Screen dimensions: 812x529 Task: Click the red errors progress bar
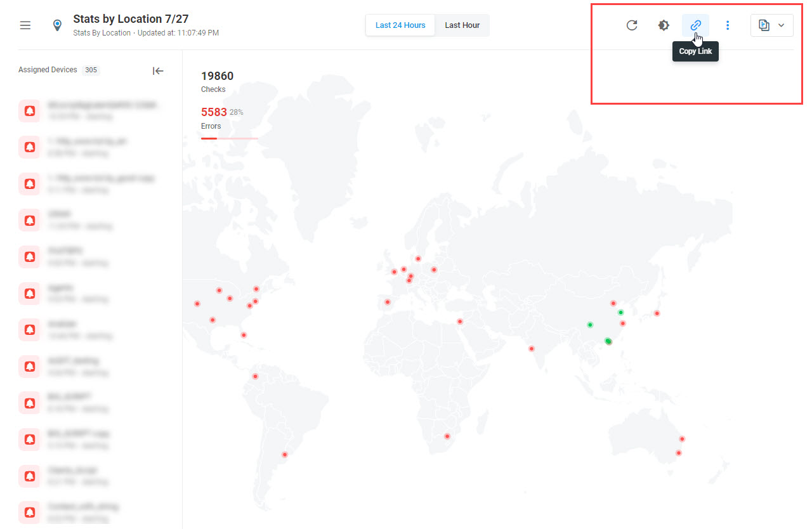(209, 138)
